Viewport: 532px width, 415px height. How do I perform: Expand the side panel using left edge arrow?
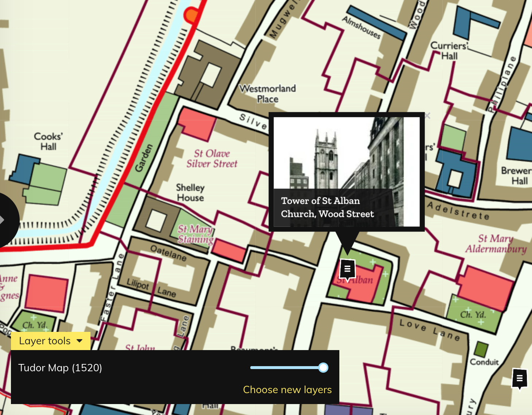[x=3, y=220]
